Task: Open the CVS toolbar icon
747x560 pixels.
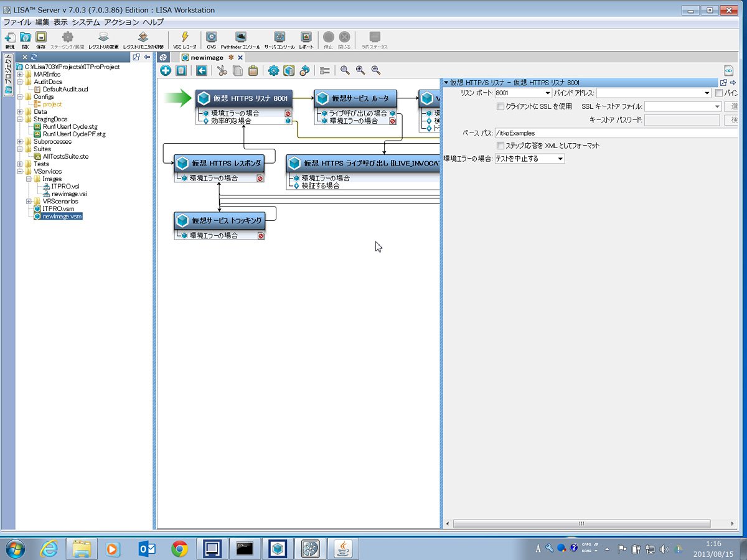Action: (x=212, y=37)
